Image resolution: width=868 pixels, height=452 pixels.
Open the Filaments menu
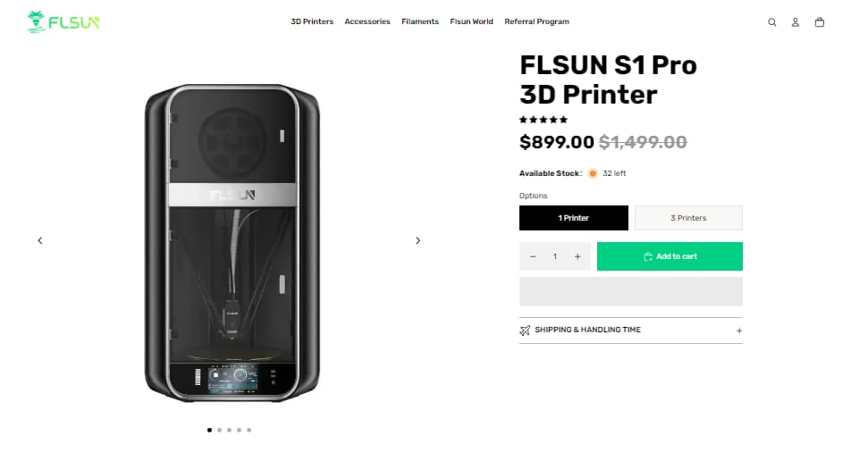[x=420, y=21]
